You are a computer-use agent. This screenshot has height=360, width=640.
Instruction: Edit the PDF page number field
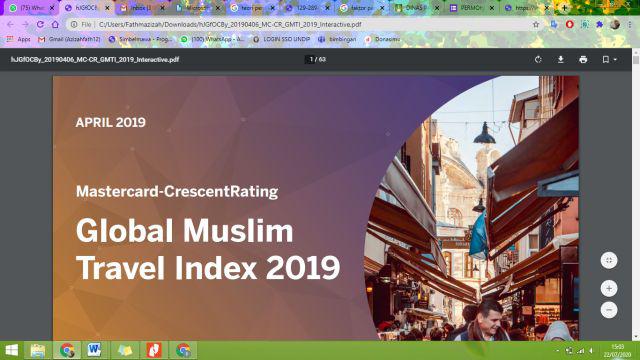coord(311,60)
